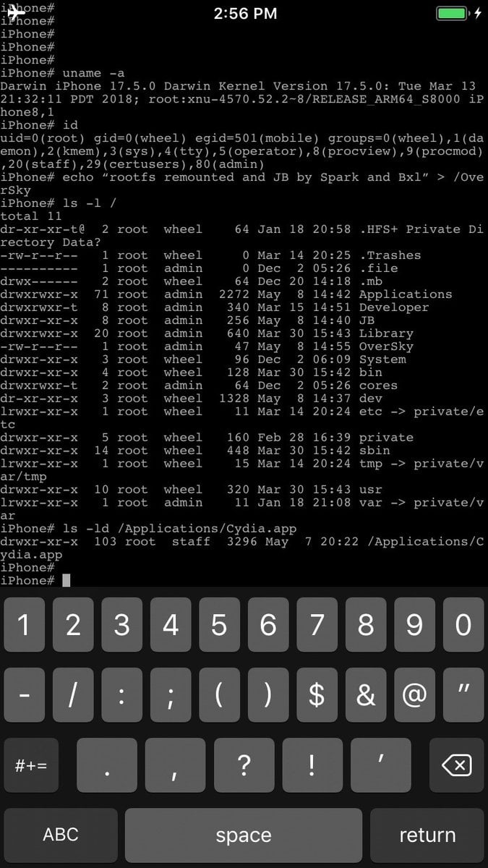
Task: Tap the terminal cursor at last prompt
Action: click(67, 580)
